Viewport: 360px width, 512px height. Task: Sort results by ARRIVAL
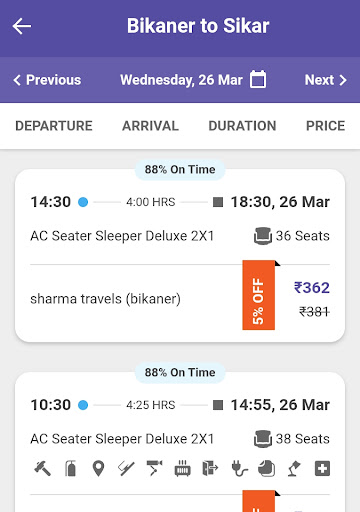pos(150,126)
